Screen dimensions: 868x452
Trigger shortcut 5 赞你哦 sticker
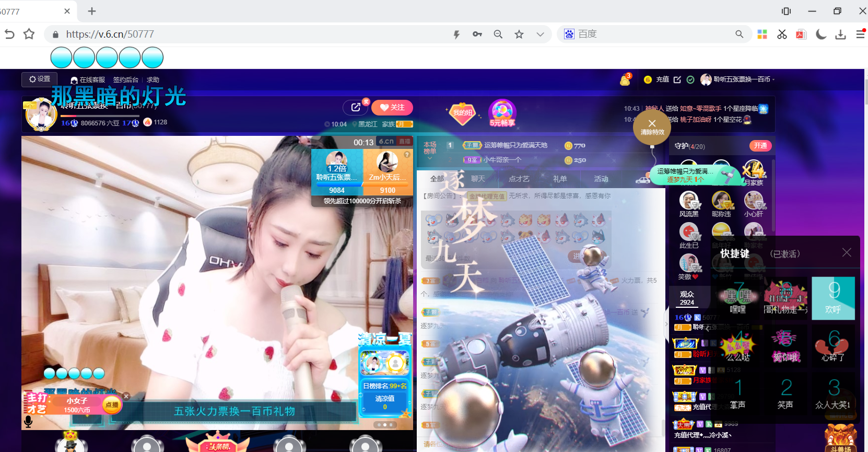785,346
